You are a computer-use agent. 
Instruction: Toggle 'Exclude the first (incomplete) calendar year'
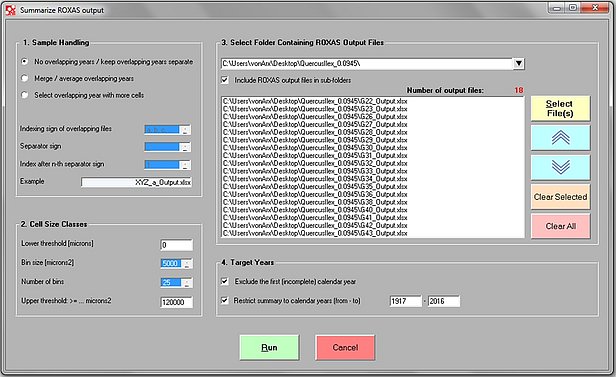[225, 281]
